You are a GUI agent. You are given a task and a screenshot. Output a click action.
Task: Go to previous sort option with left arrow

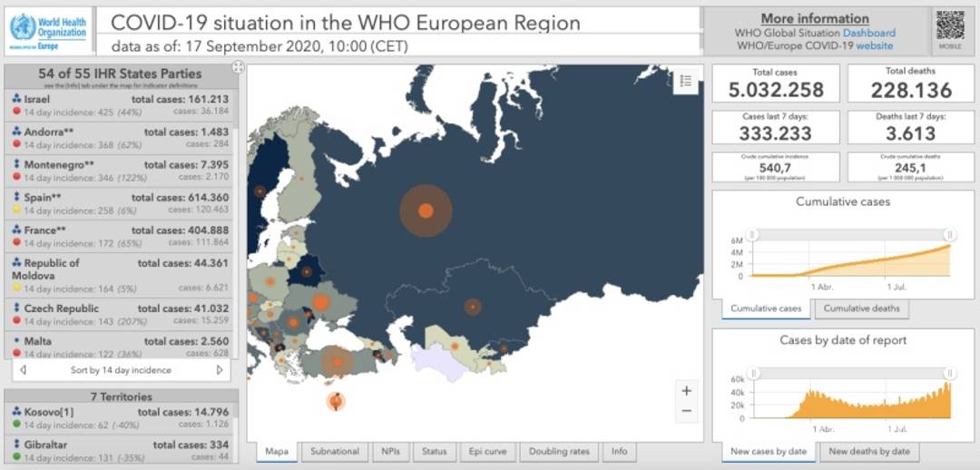click(23, 370)
